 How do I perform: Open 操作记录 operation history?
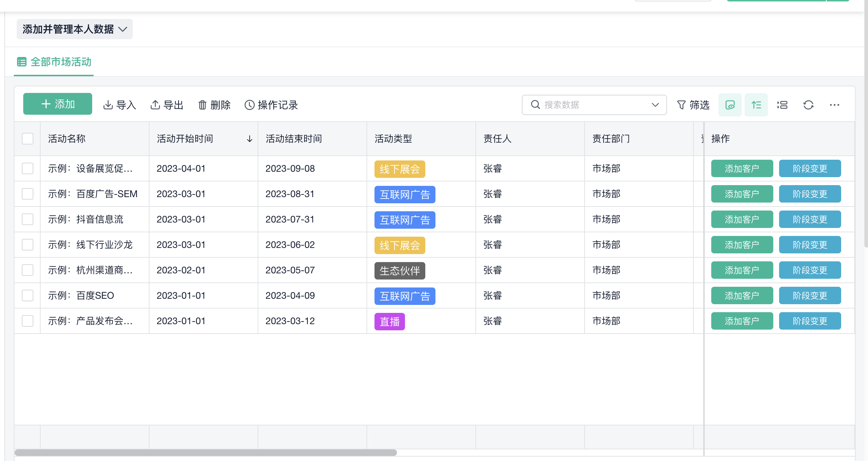pos(271,105)
